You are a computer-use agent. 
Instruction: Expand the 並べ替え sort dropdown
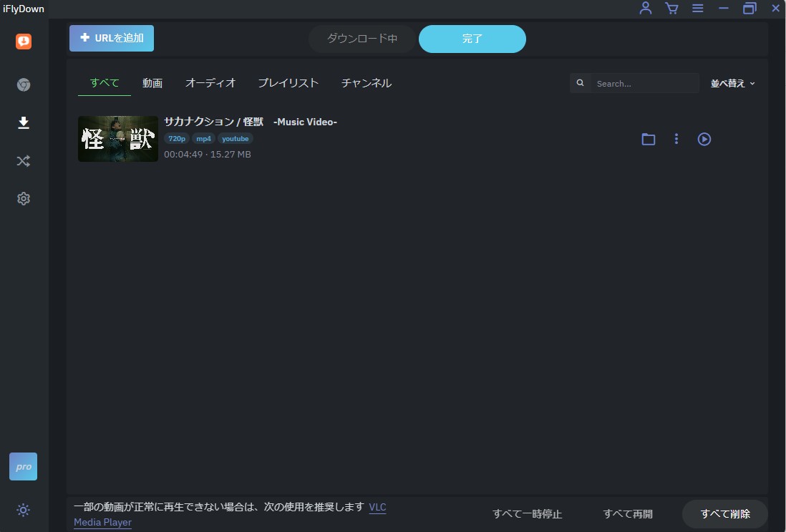pos(732,83)
